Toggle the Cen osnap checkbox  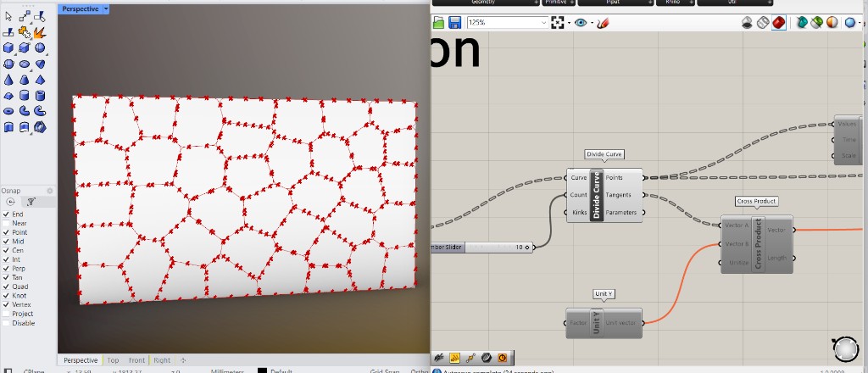point(6,250)
